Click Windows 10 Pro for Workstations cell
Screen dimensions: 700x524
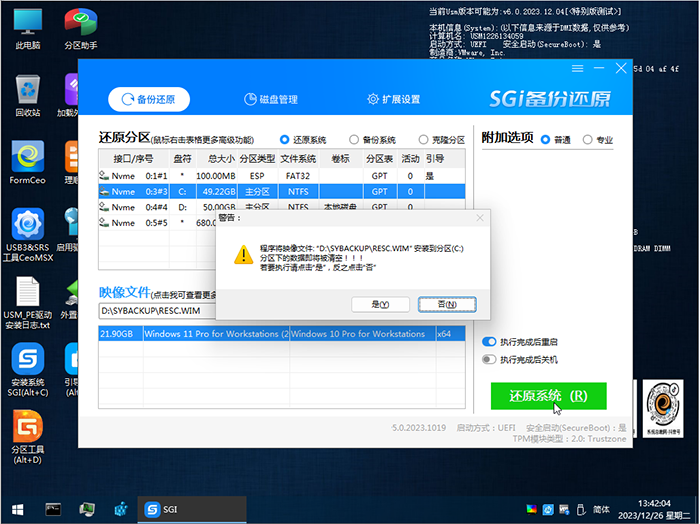[362, 334]
